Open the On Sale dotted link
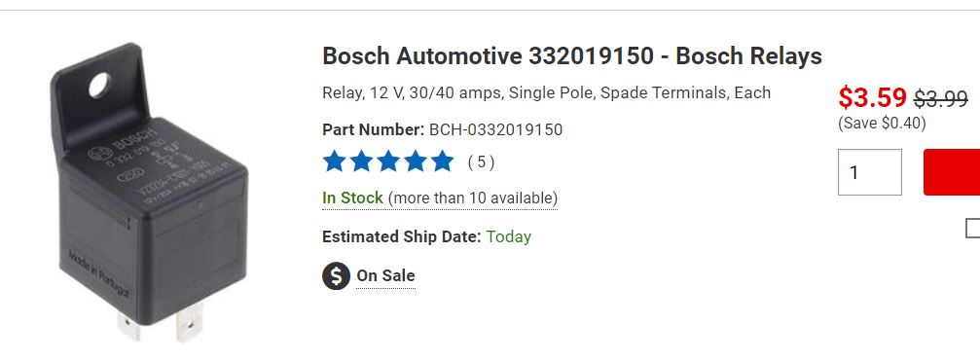 (x=385, y=275)
